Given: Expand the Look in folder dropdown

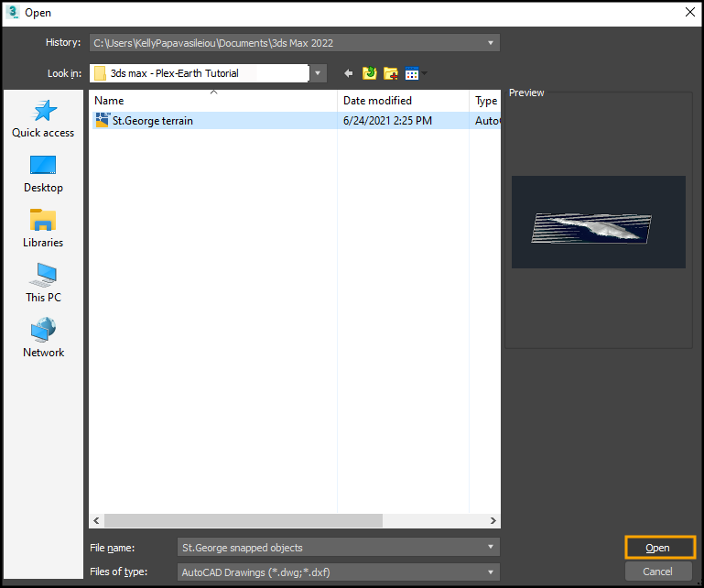Looking at the screenshot, I should [x=318, y=73].
